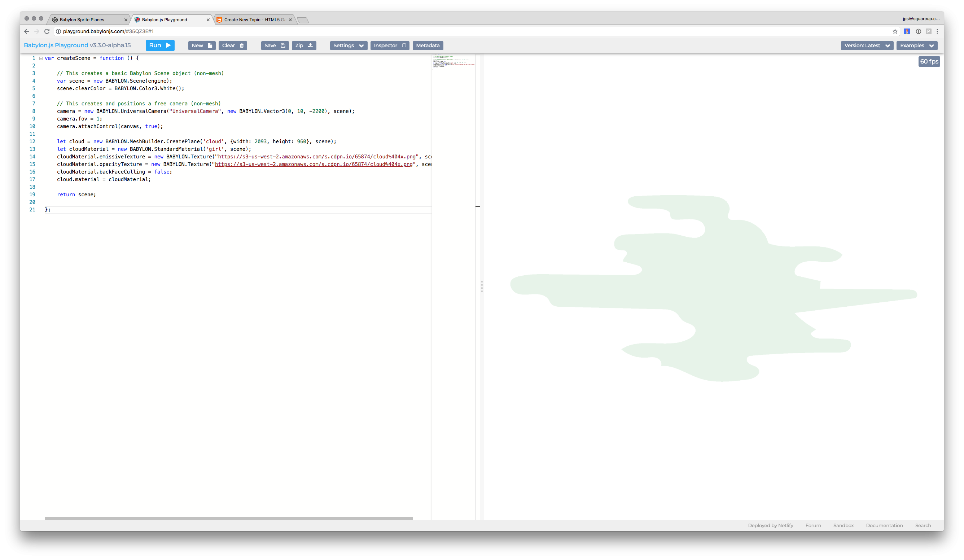Open the Metadata panel
Screen dimensions: 964x560
click(x=428, y=45)
